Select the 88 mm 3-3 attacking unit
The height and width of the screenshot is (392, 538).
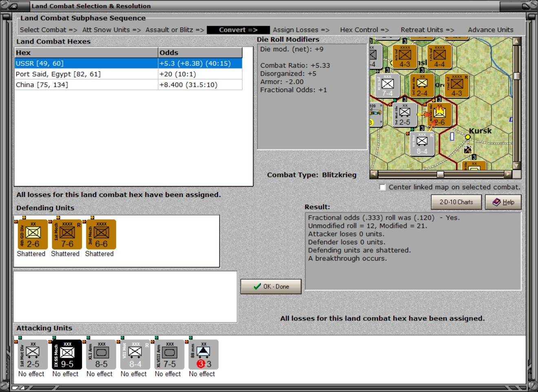(204, 355)
